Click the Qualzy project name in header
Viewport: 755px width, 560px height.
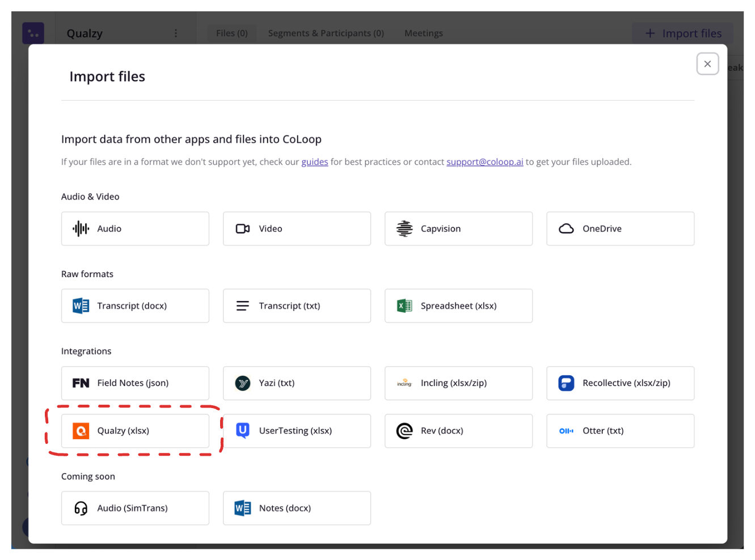coord(85,33)
